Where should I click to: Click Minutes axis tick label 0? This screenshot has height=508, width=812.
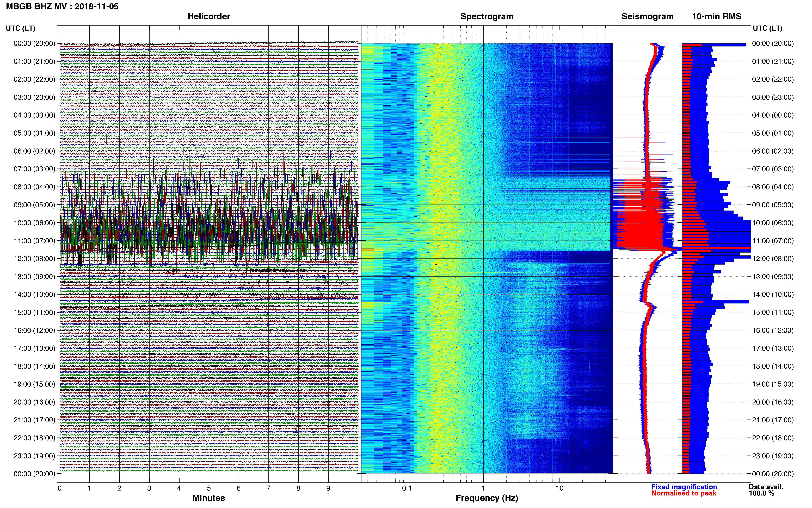tap(59, 488)
